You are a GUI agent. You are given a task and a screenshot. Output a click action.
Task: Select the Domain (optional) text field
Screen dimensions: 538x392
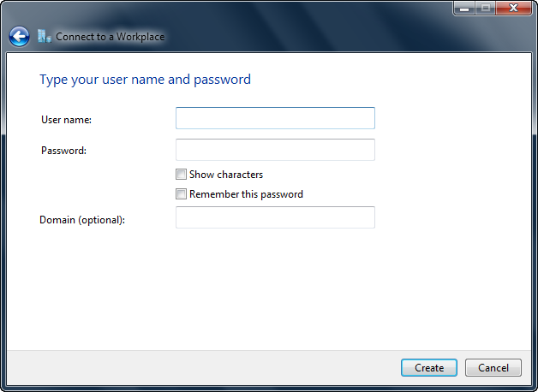tap(275, 217)
